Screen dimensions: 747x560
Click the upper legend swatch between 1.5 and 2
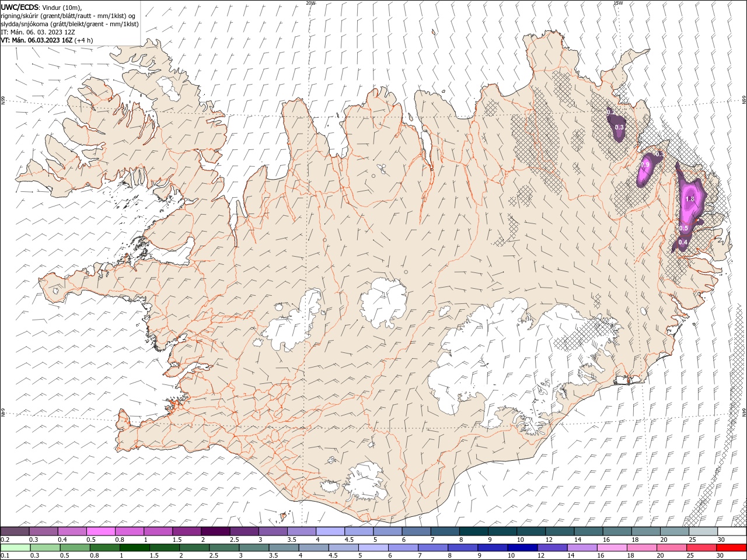187,531
